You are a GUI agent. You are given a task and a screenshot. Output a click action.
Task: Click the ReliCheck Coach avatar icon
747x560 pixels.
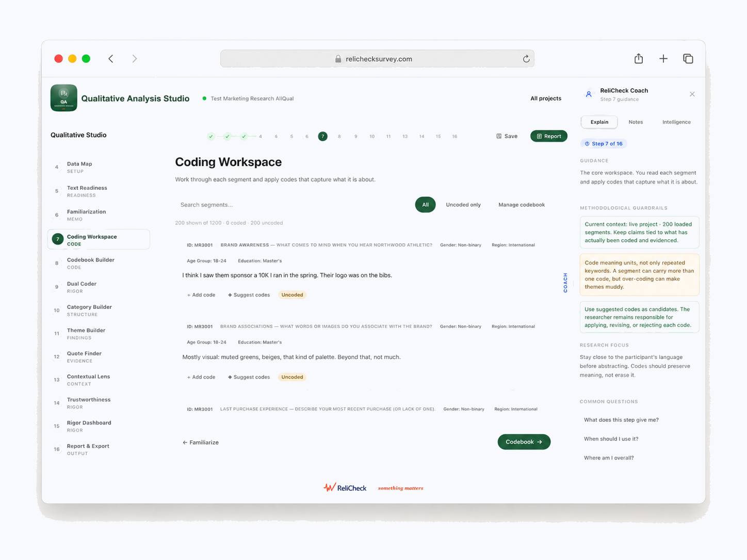point(589,94)
